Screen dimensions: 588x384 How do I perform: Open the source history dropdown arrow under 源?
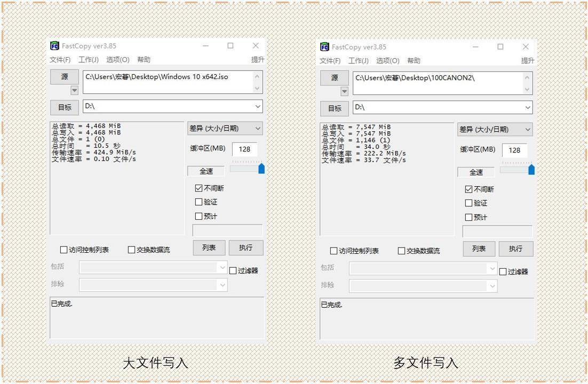(74, 91)
